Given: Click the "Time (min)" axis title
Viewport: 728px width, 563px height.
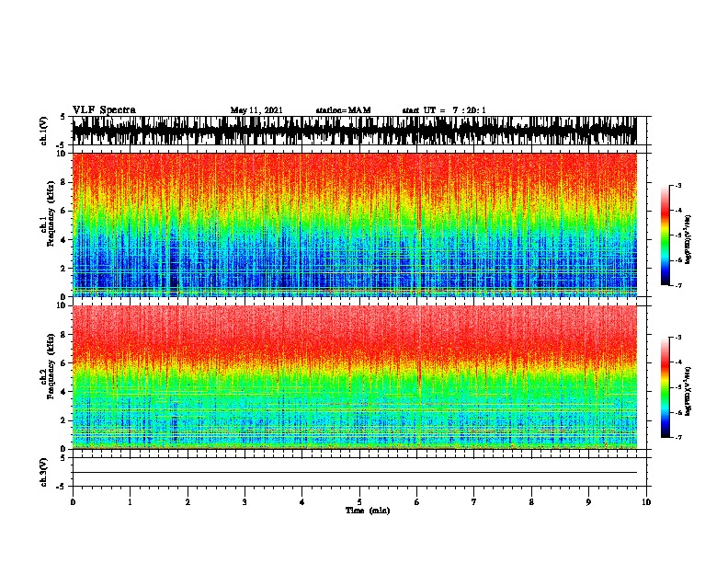Looking at the screenshot, I should 368,511.
